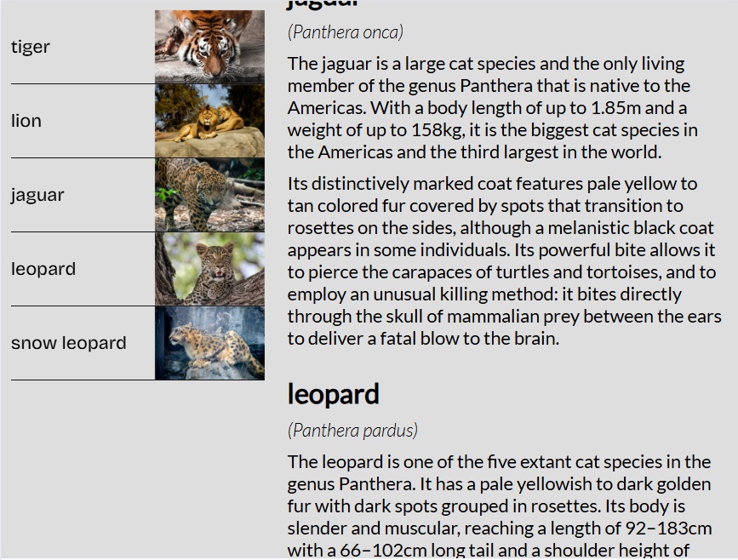Click the jaguar thumbnail image
The height and width of the screenshot is (560, 738).
[x=209, y=195]
